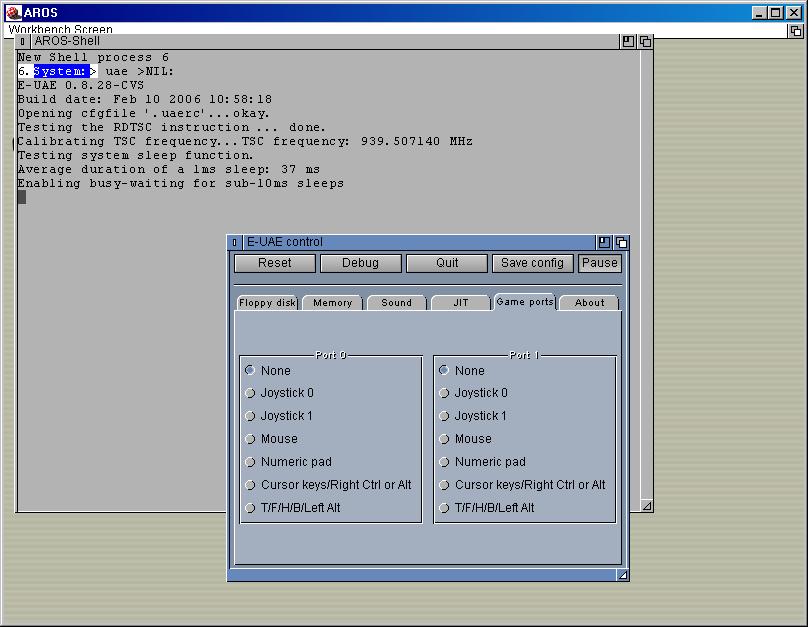Select None for Port 0
Viewport: 808px width, 627px height.
coord(250,370)
